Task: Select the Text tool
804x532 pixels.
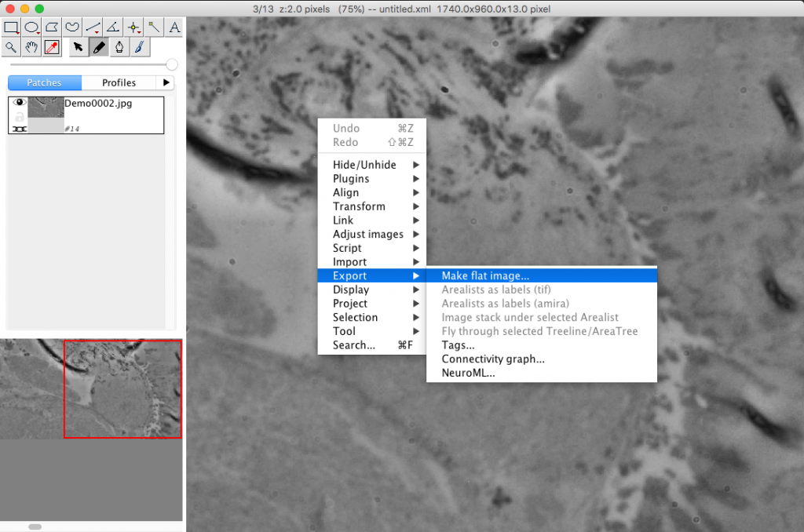Action: point(174,27)
